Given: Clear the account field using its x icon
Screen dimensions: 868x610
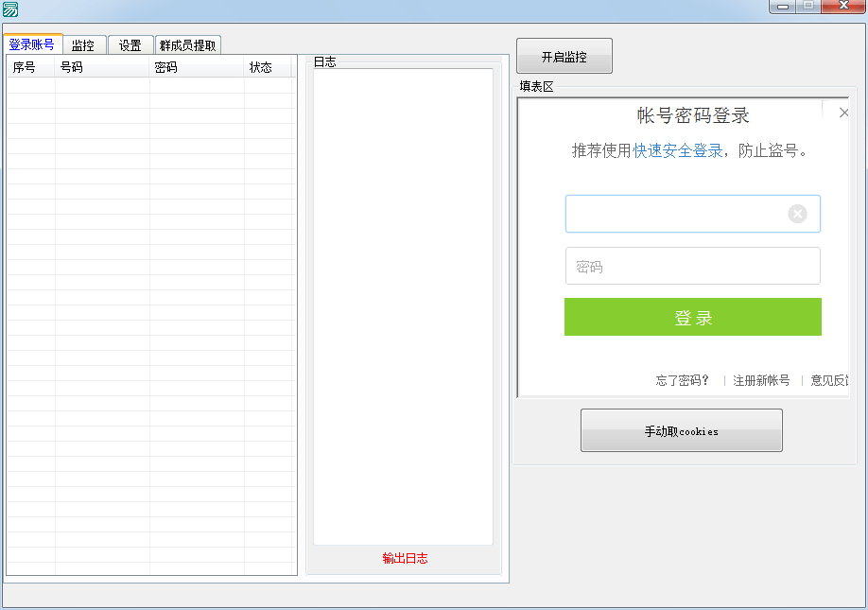Looking at the screenshot, I should [x=797, y=214].
